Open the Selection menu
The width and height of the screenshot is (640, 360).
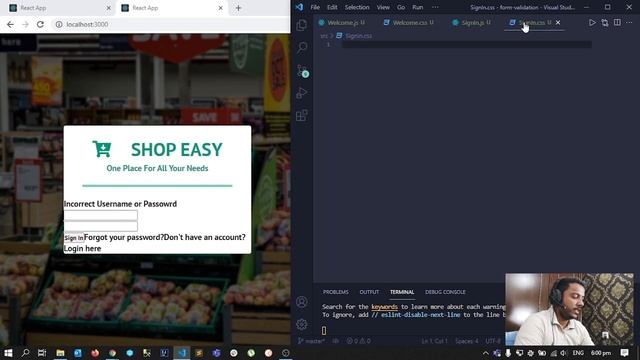click(357, 7)
